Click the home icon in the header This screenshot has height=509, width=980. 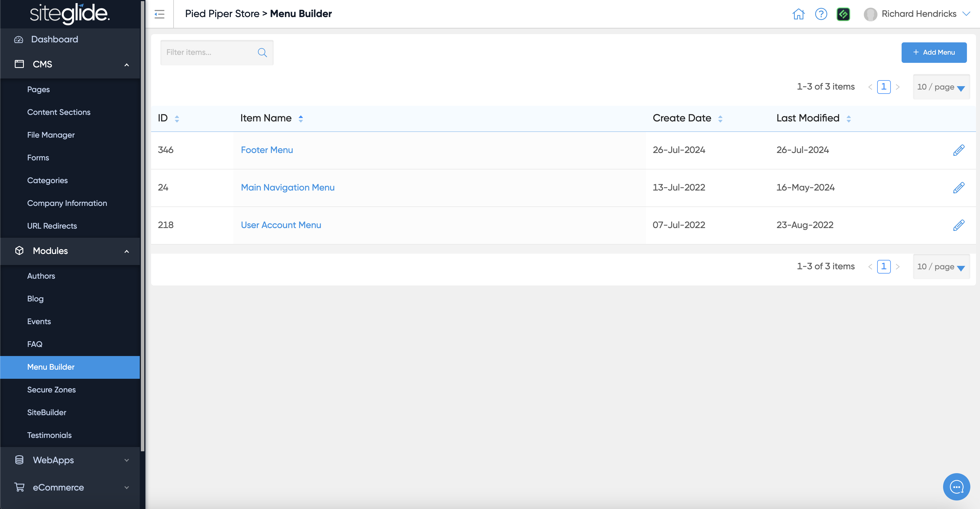tap(798, 14)
